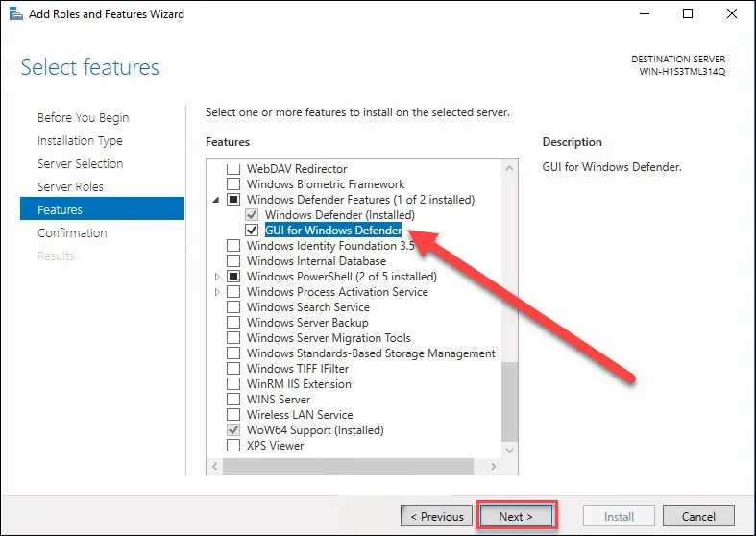Expand Windows PowerShell tree node
Screen dimensions: 756x536
click(217, 277)
